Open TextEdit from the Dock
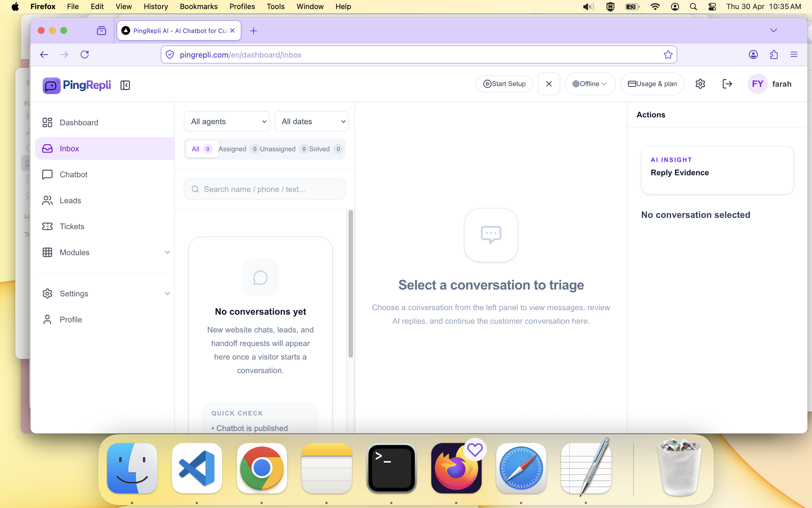This screenshot has width=812, height=508. tap(586, 468)
